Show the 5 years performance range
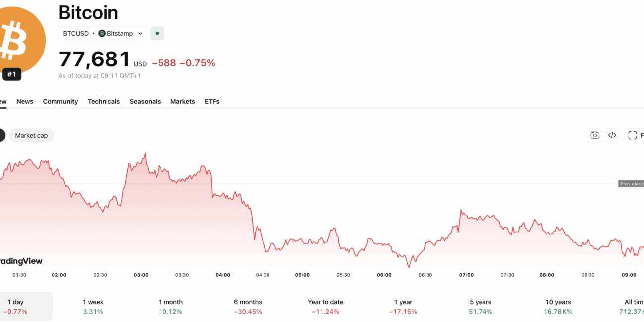Screen dimensions: 644x322 click(x=481, y=306)
